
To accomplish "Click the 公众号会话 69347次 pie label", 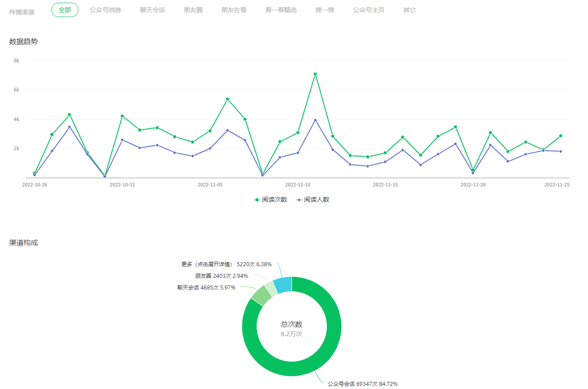I will click(x=362, y=384).
